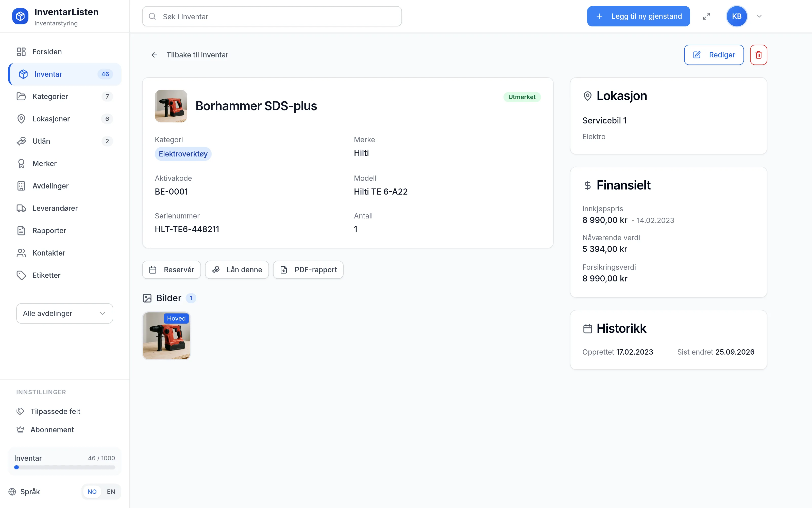
Task: Open the Alle avdelinger dropdown
Action: pyautogui.click(x=64, y=313)
